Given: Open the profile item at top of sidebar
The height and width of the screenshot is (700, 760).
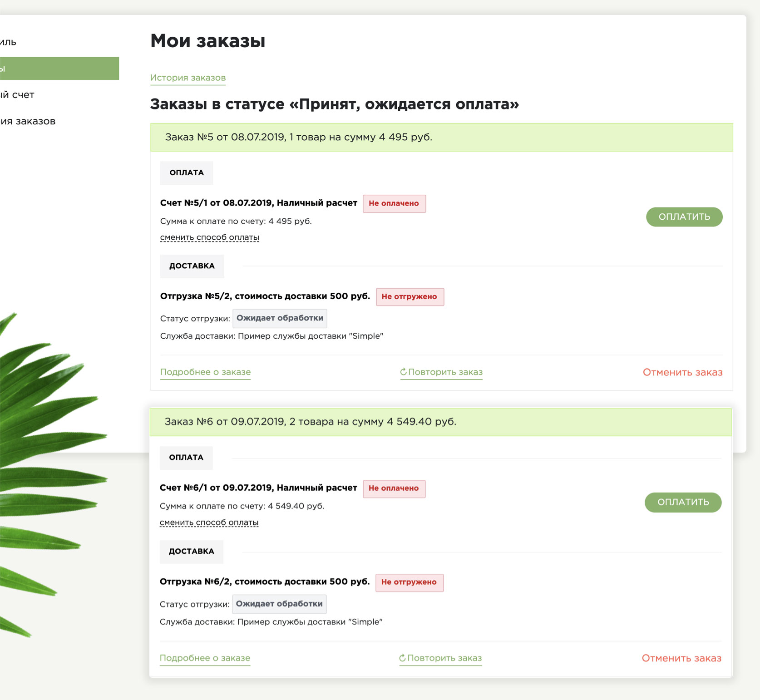Looking at the screenshot, I should [x=9, y=42].
